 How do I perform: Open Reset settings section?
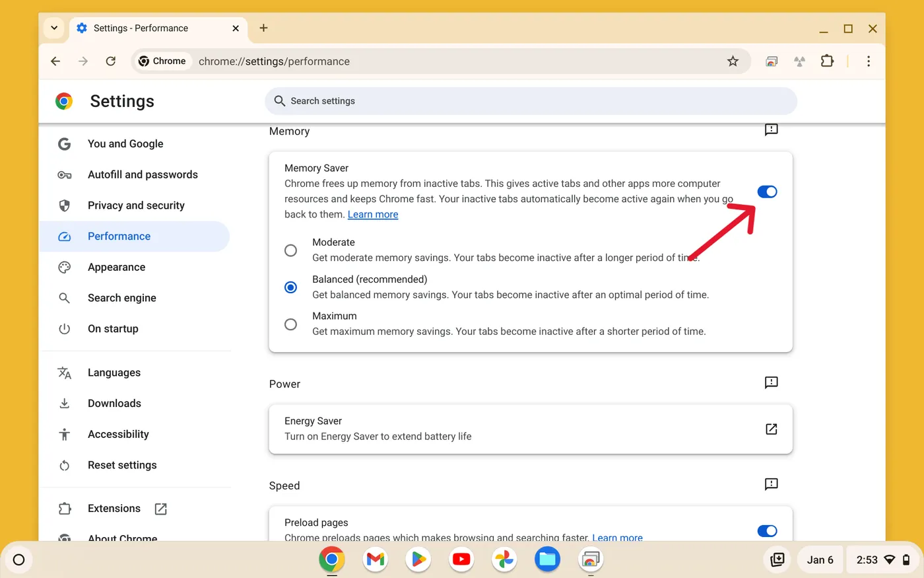point(135,465)
